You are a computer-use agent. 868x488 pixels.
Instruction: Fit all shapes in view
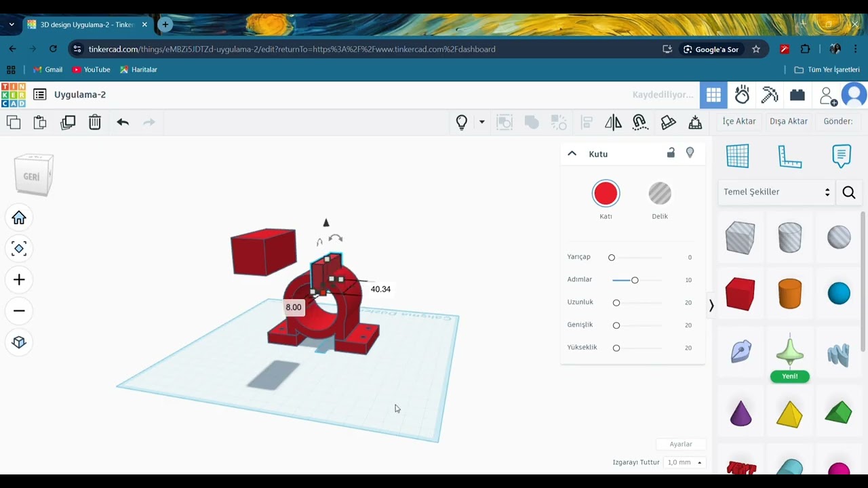point(19,249)
